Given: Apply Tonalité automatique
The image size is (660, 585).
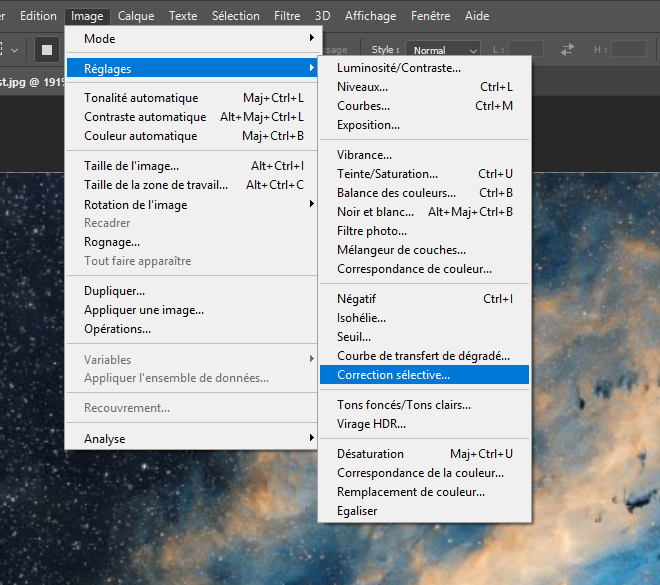Looking at the screenshot, I should pos(192,98).
